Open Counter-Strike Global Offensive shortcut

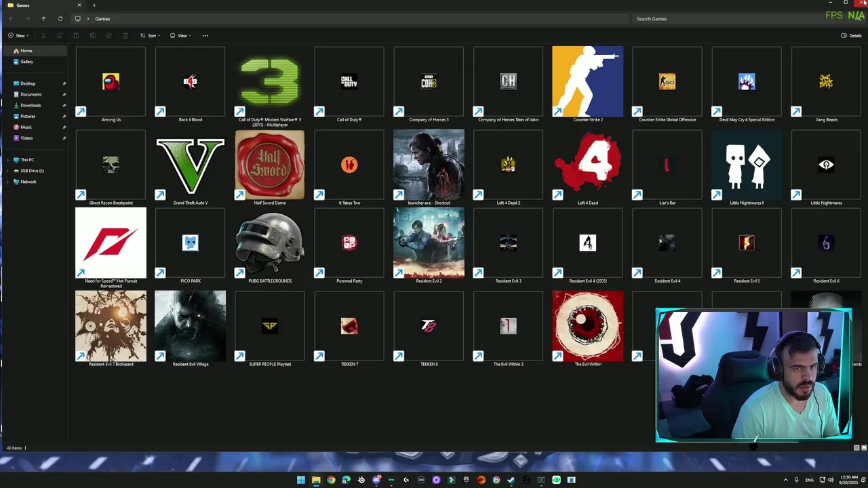point(667,85)
